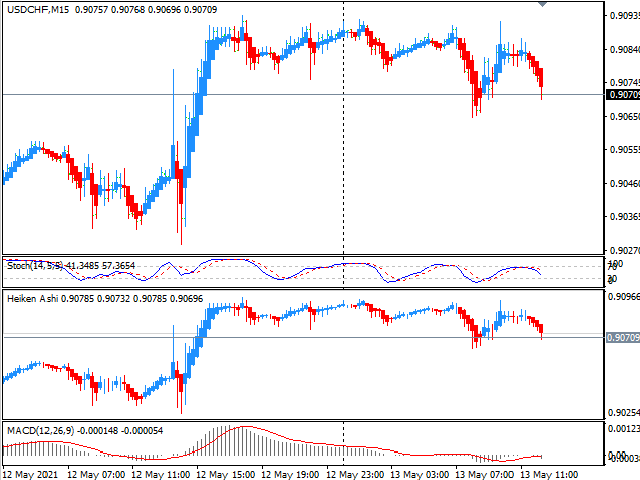Click the current price label 0.9070 on main chart
Image resolution: width=640 pixels, height=480 pixels.
click(x=623, y=95)
